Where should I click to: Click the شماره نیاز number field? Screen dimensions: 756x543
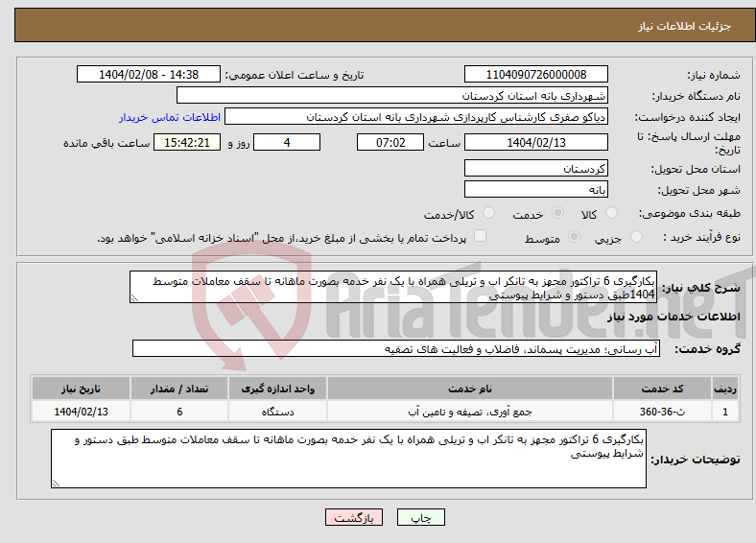tap(535, 74)
